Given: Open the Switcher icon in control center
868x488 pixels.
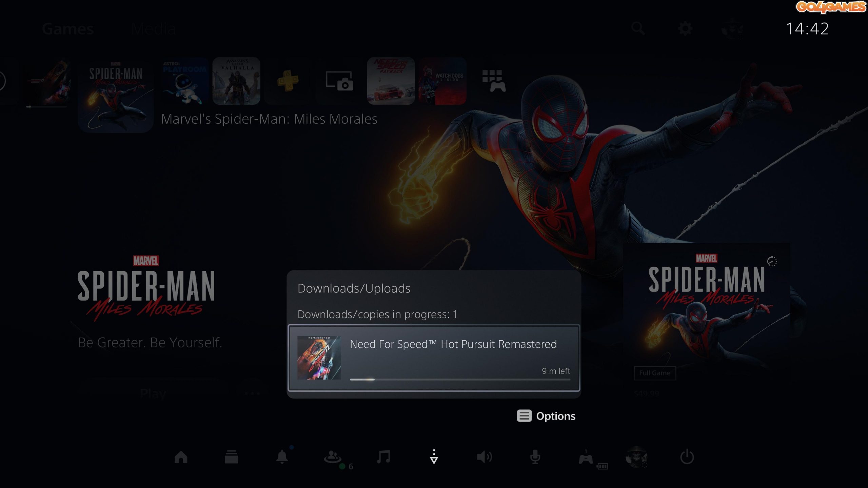Looking at the screenshot, I should click(x=231, y=457).
